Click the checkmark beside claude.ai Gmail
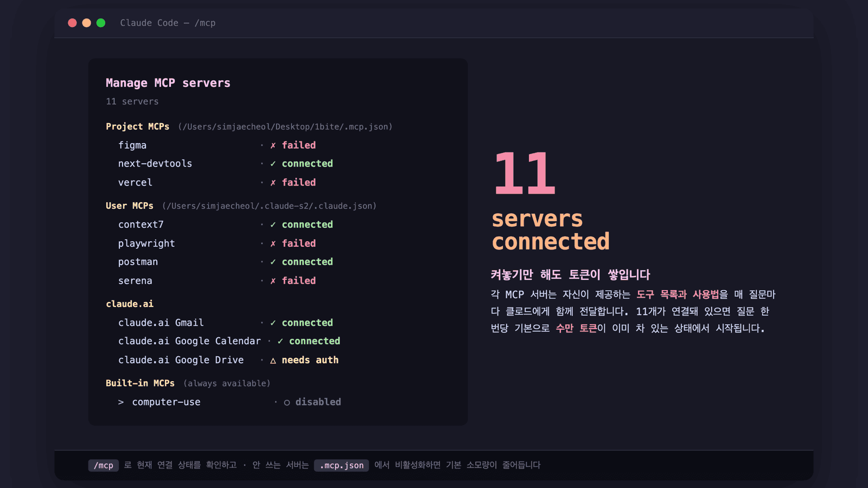The width and height of the screenshot is (868, 488). pos(273,323)
